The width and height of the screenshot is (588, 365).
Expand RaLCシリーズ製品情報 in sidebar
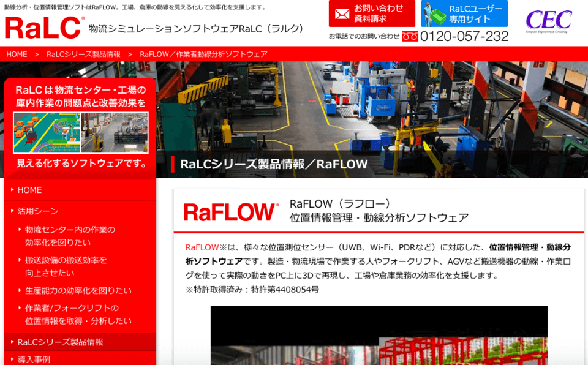(x=60, y=342)
